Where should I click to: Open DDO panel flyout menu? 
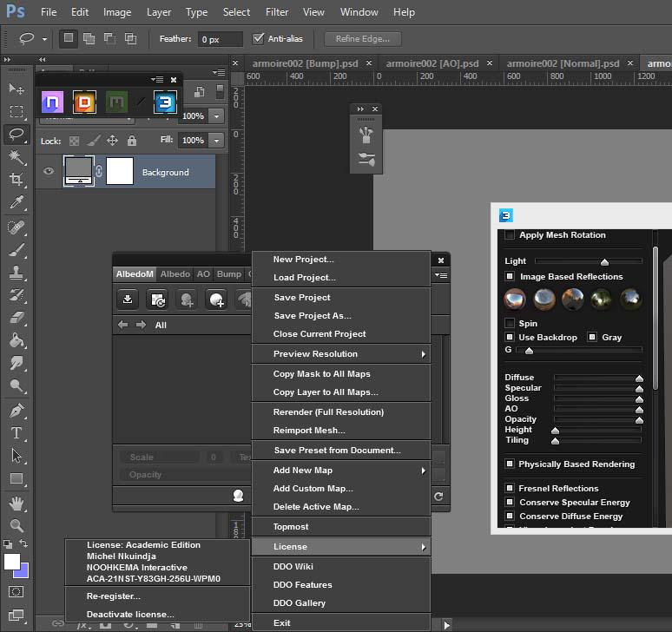440,275
